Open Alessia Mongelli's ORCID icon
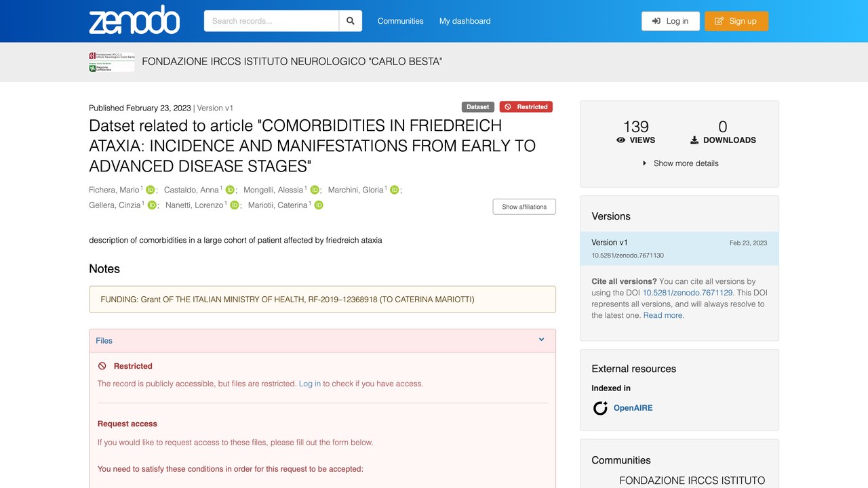The image size is (868, 488). [315, 190]
